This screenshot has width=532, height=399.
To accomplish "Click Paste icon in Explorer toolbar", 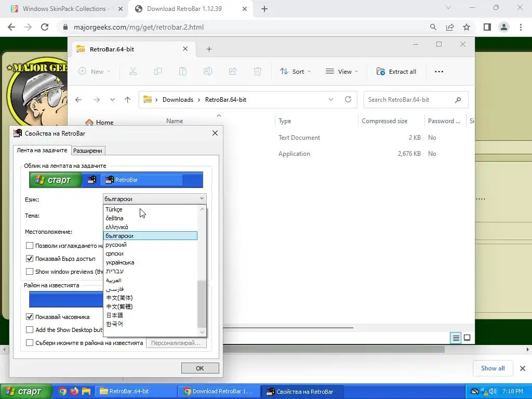I will tap(183, 71).
